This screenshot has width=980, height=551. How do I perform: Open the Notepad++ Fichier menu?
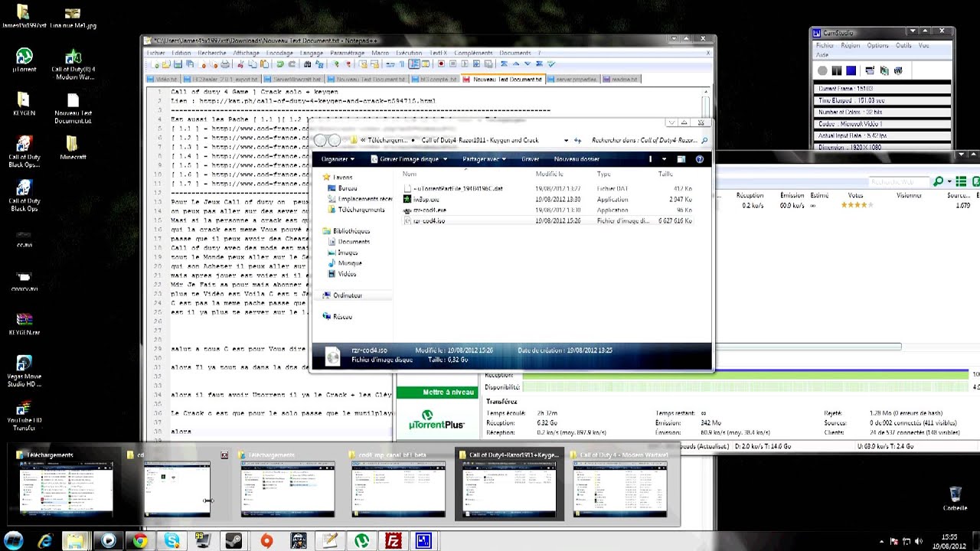[x=155, y=53]
